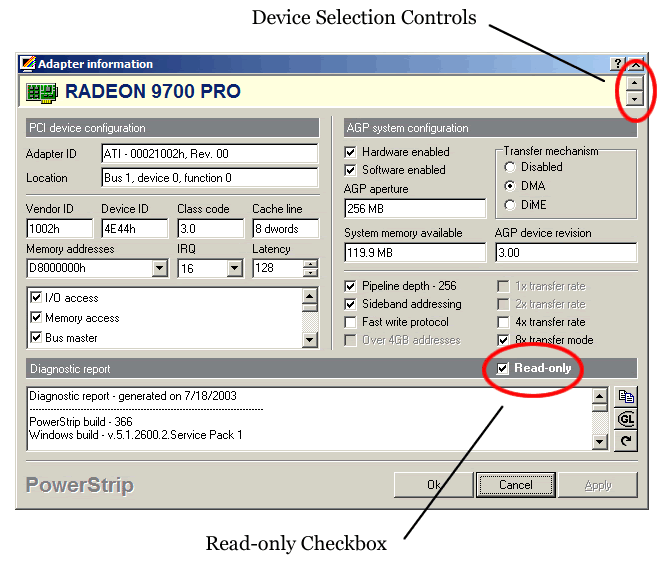This screenshot has width=666, height=562.
Task: Click the Location field
Action: [x=210, y=178]
